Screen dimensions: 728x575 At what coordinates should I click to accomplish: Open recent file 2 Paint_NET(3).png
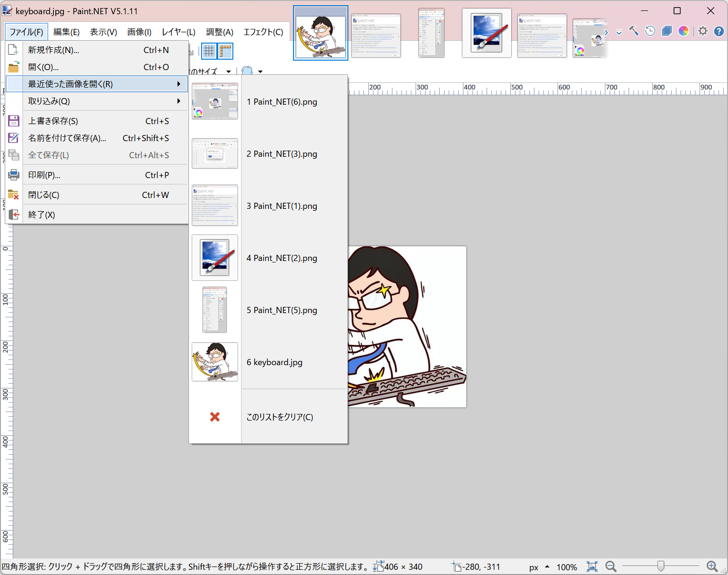268,154
